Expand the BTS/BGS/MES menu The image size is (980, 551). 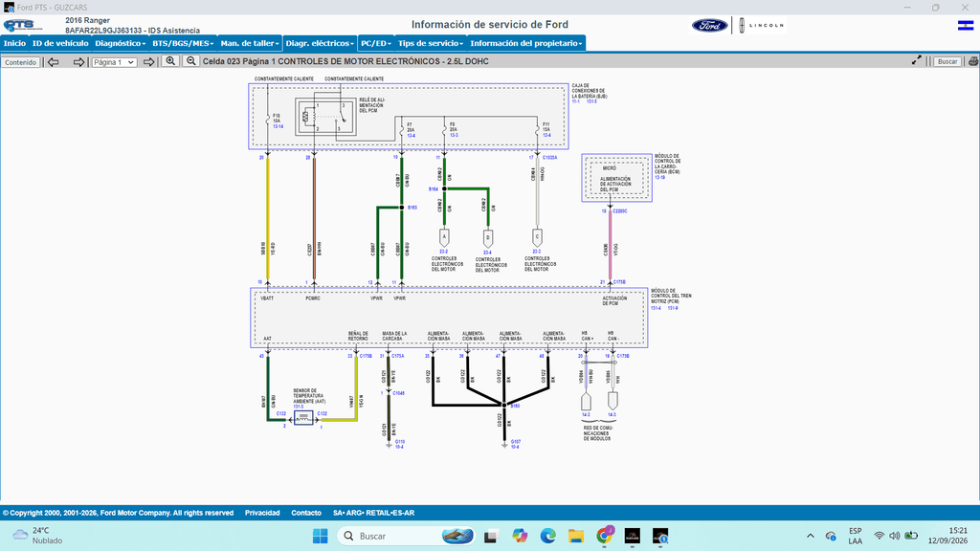click(x=183, y=43)
